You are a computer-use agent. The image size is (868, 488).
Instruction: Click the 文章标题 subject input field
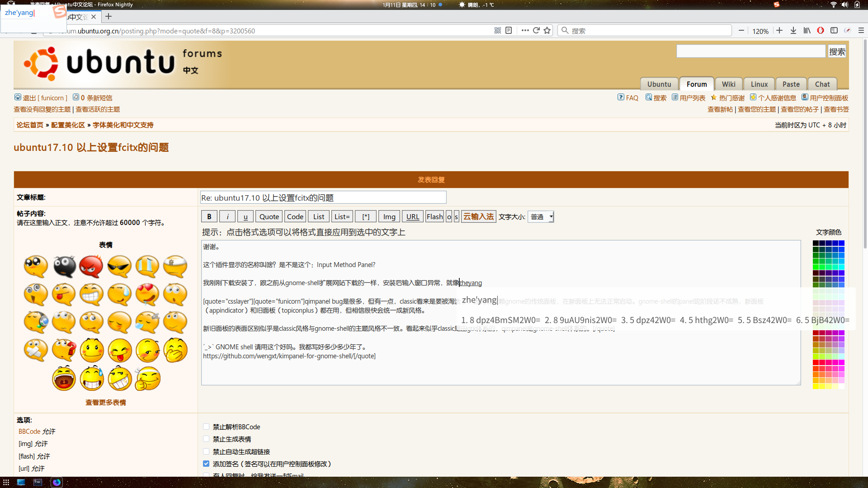tap(323, 197)
